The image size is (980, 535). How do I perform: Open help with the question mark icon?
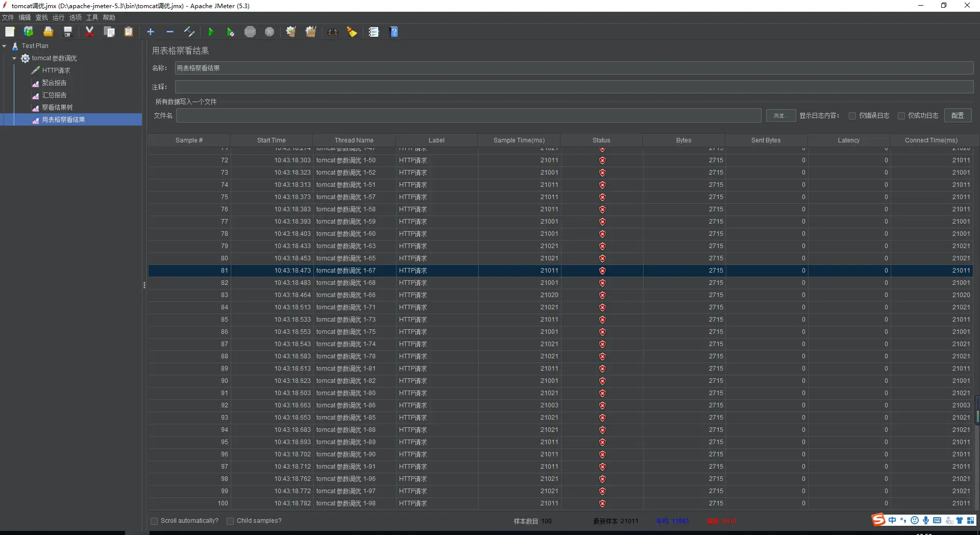click(x=394, y=32)
